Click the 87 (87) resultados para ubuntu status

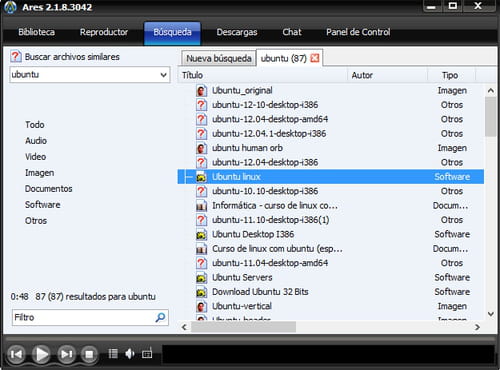coord(95,297)
